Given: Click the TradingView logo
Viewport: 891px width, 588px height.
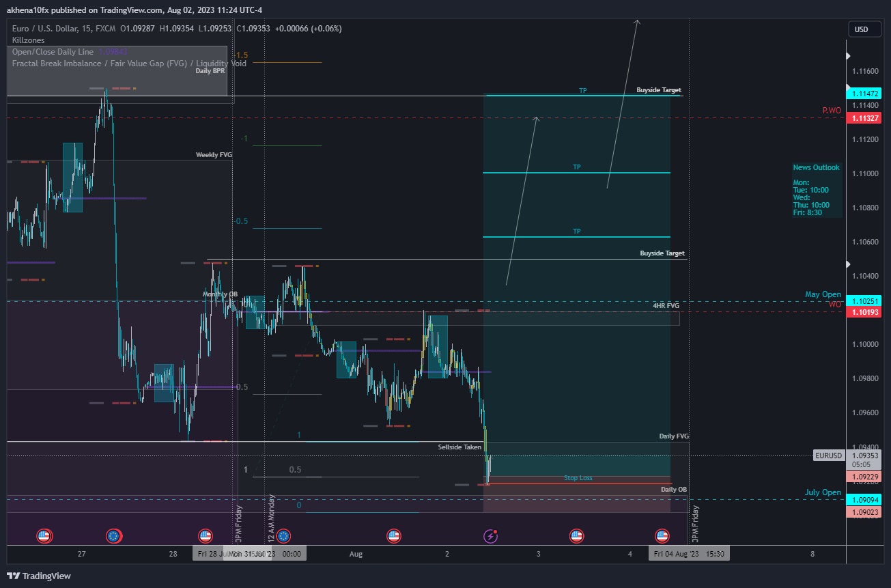Looking at the screenshot, I should (x=39, y=576).
